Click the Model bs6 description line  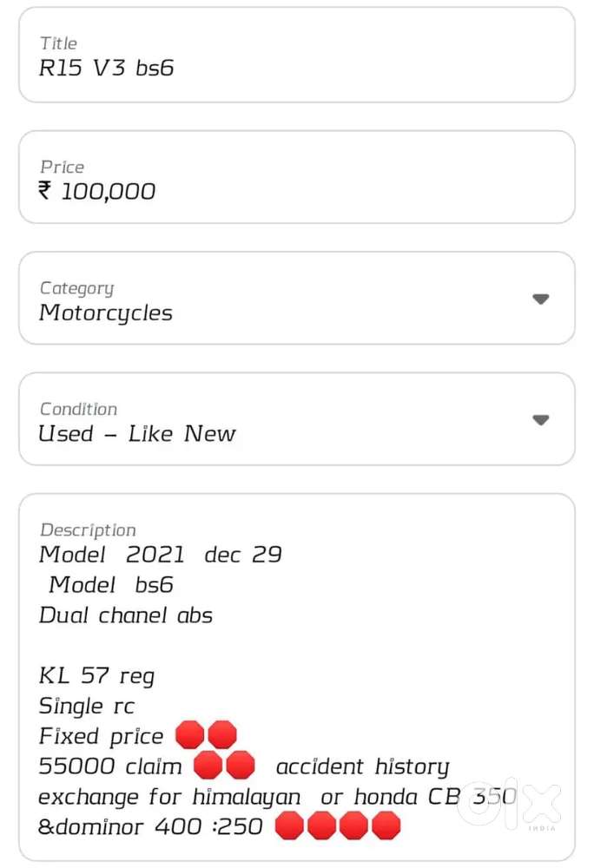pyautogui.click(x=111, y=585)
